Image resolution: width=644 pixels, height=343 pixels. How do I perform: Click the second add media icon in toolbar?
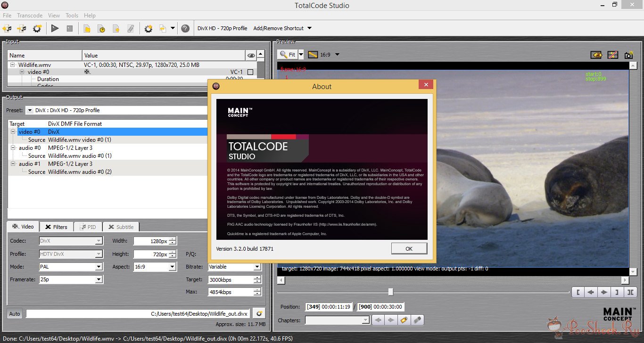click(22, 28)
